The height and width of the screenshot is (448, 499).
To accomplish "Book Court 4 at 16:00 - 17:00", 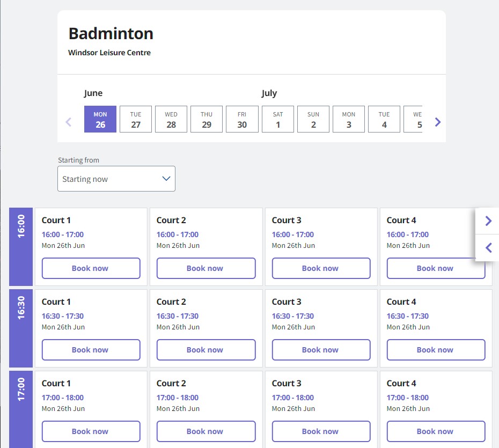I will pyautogui.click(x=436, y=268).
